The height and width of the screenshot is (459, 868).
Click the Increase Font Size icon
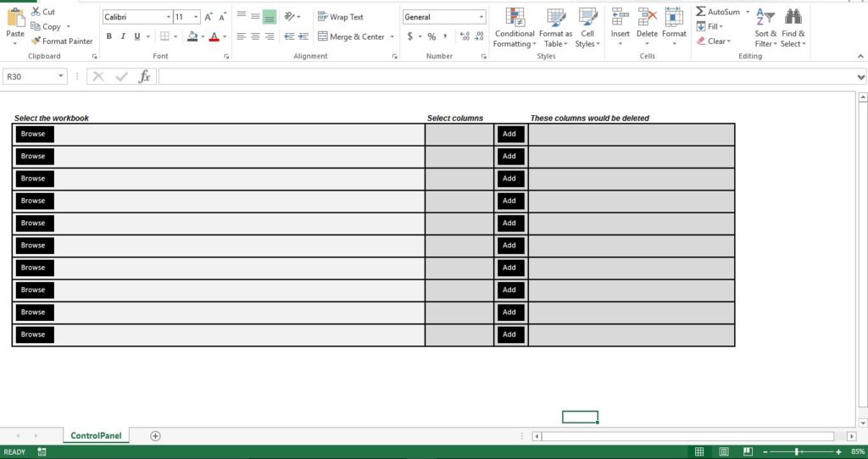pyautogui.click(x=208, y=17)
